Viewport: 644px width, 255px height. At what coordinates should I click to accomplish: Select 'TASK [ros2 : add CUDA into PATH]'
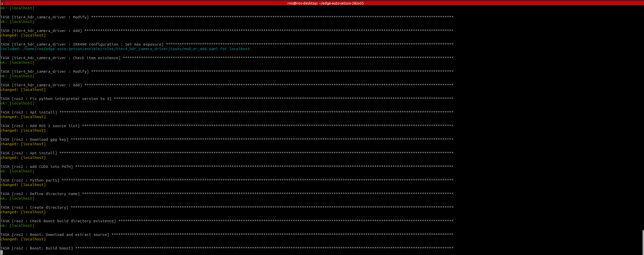(x=37, y=167)
